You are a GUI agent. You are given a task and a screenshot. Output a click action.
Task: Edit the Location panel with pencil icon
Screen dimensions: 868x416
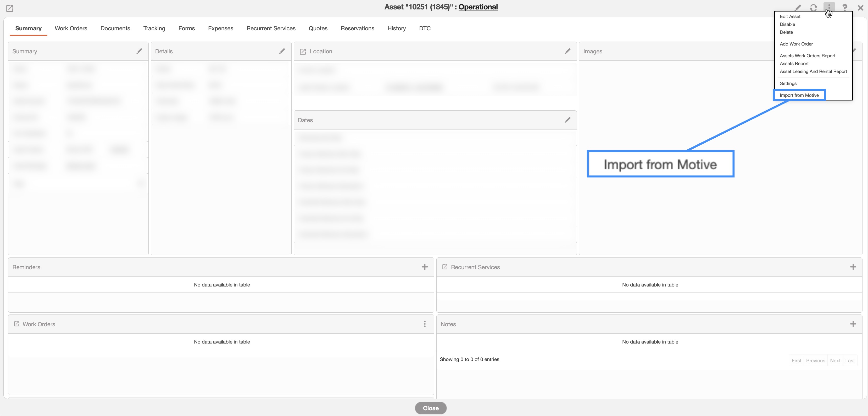[x=567, y=51]
